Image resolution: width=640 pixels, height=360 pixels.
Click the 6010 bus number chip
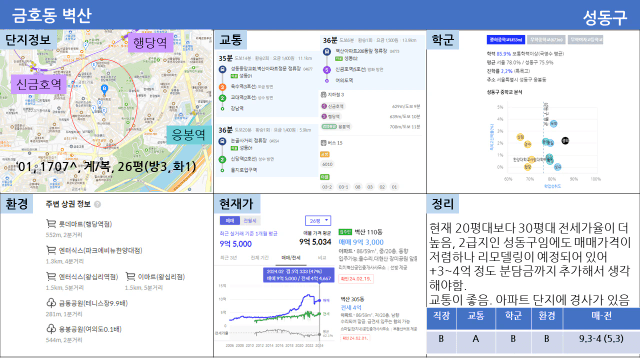[x=327, y=164]
